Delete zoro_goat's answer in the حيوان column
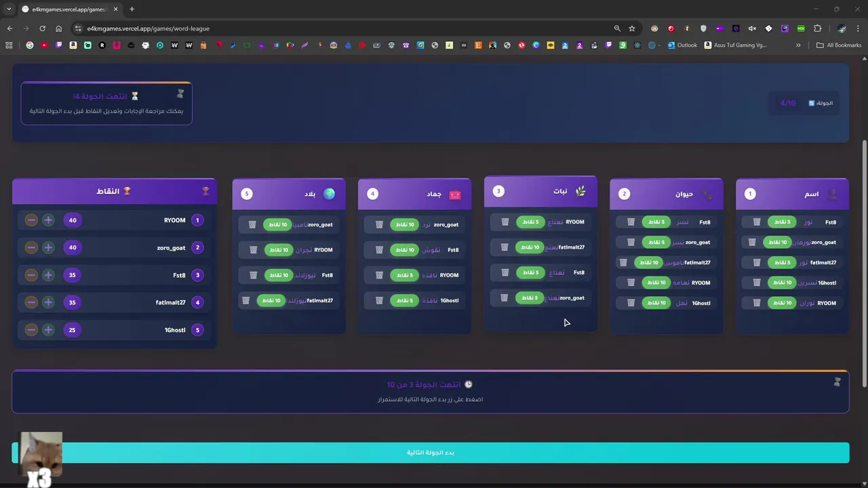868x488 pixels. click(631, 242)
